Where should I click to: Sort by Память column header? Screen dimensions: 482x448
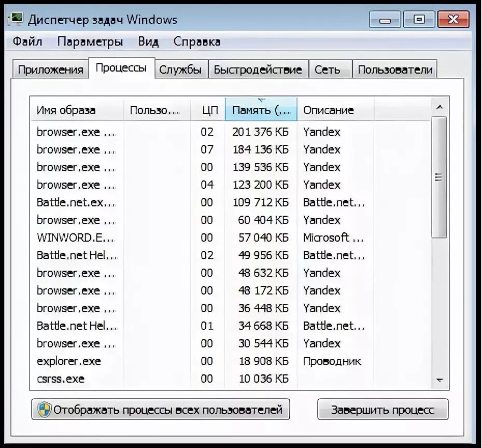[261, 109]
